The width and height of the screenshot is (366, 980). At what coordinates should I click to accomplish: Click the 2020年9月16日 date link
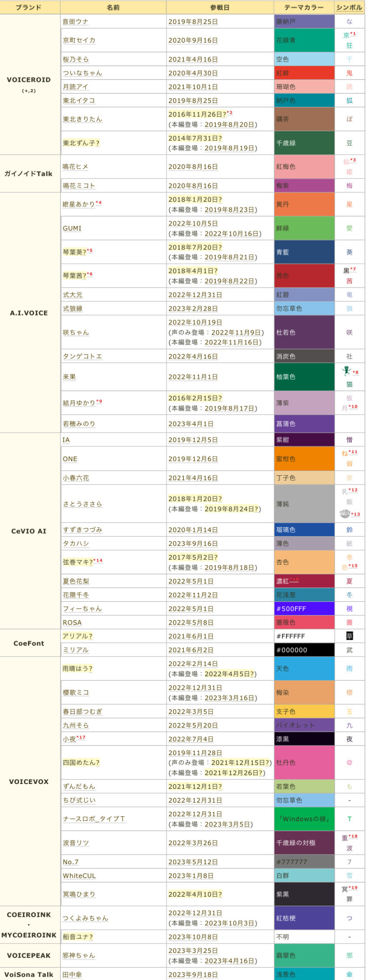point(193,40)
